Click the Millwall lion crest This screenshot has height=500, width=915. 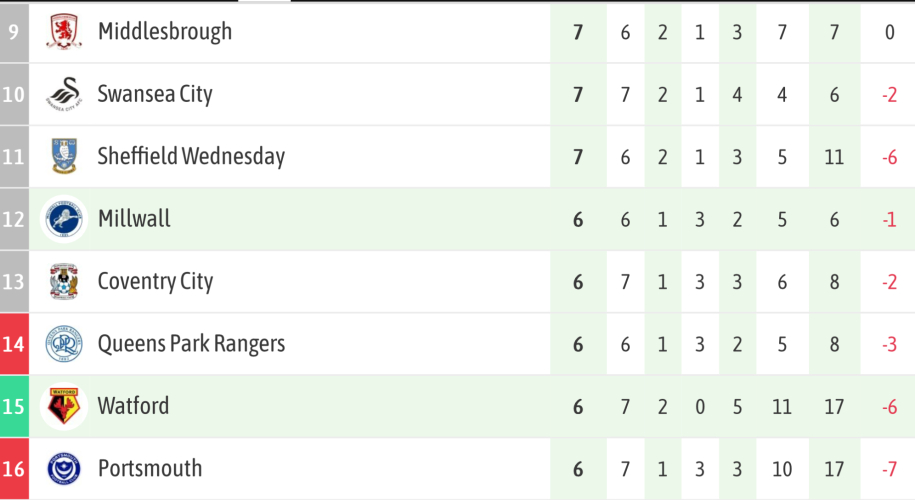65,219
